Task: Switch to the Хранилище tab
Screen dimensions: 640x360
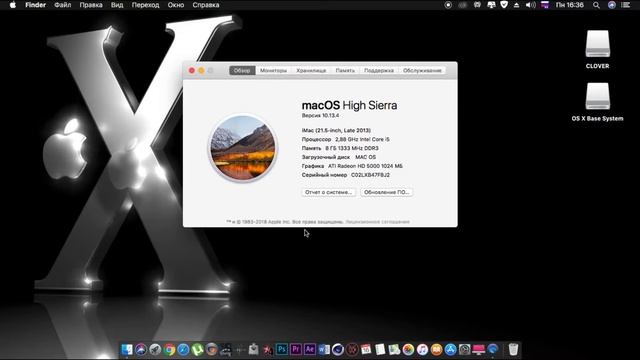Action: click(311, 71)
